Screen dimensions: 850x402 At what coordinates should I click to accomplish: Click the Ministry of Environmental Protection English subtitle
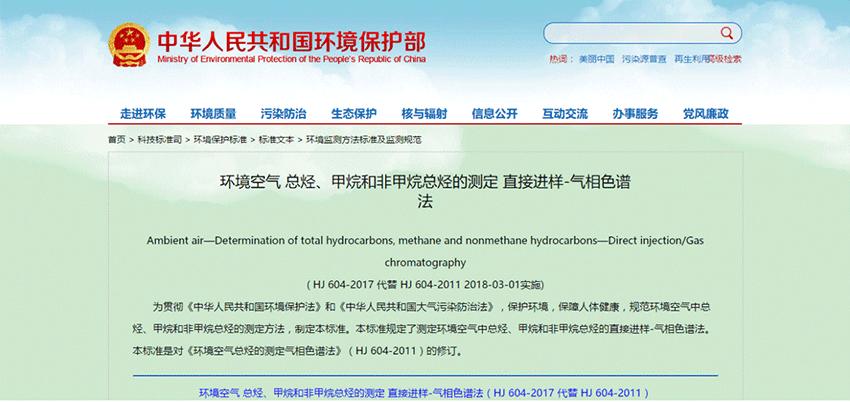(x=292, y=59)
